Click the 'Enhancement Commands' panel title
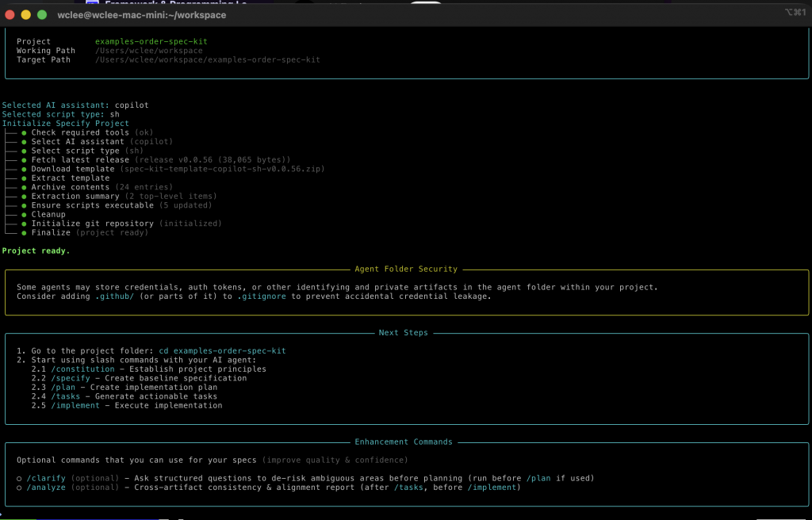This screenshot has width=812, height=520. pyautogui.click(x=404, y=442)
